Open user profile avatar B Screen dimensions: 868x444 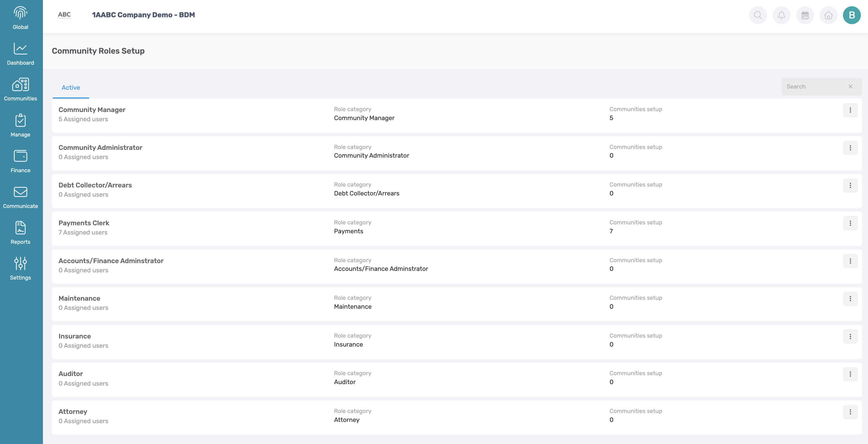point(852,15)
